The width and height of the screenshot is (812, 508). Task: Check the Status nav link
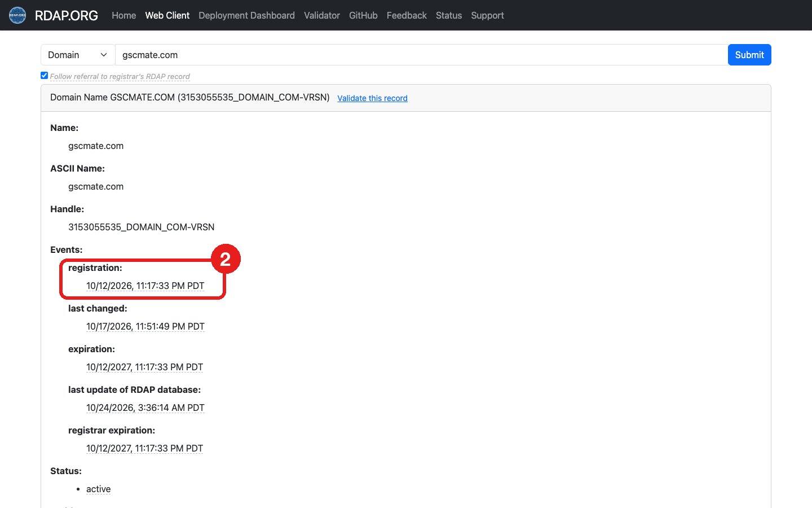pos(449,15)
